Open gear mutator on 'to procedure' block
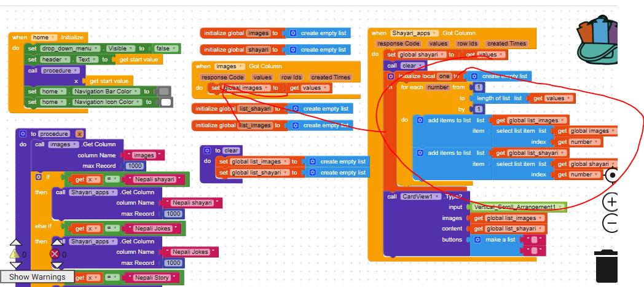 (23, 133)
